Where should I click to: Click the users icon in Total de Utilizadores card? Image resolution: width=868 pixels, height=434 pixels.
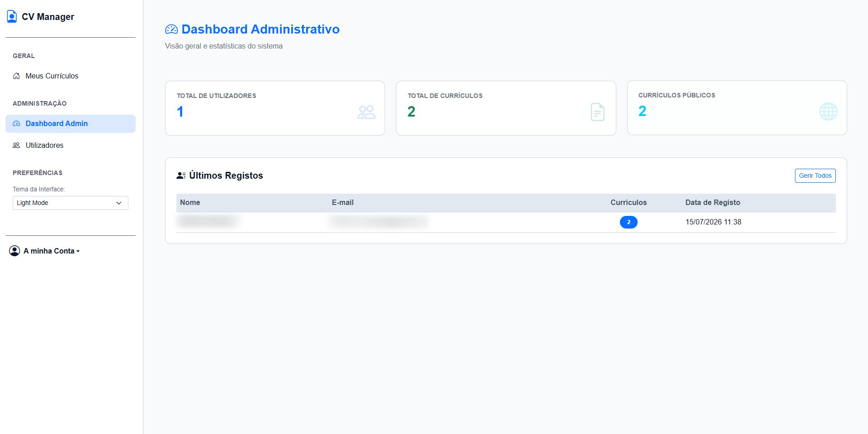click(366, 112)
